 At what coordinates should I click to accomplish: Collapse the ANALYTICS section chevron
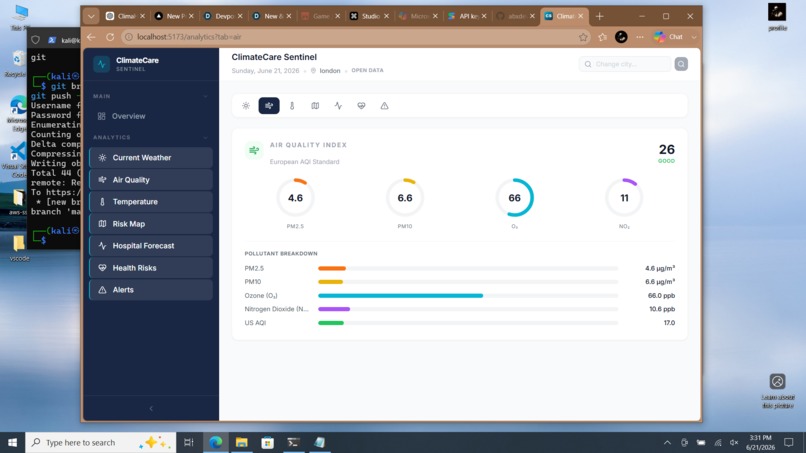coord(206,138)
